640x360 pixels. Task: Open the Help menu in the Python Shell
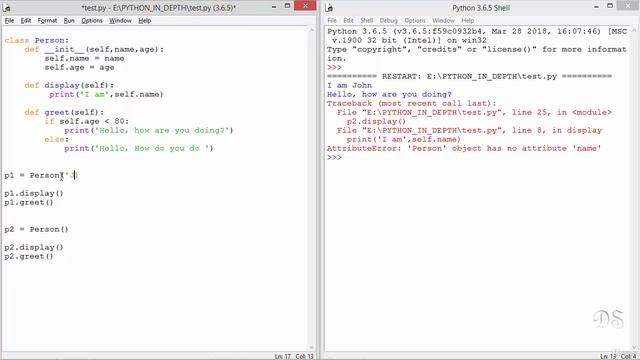pyautogui.click(x=468, y=20)
